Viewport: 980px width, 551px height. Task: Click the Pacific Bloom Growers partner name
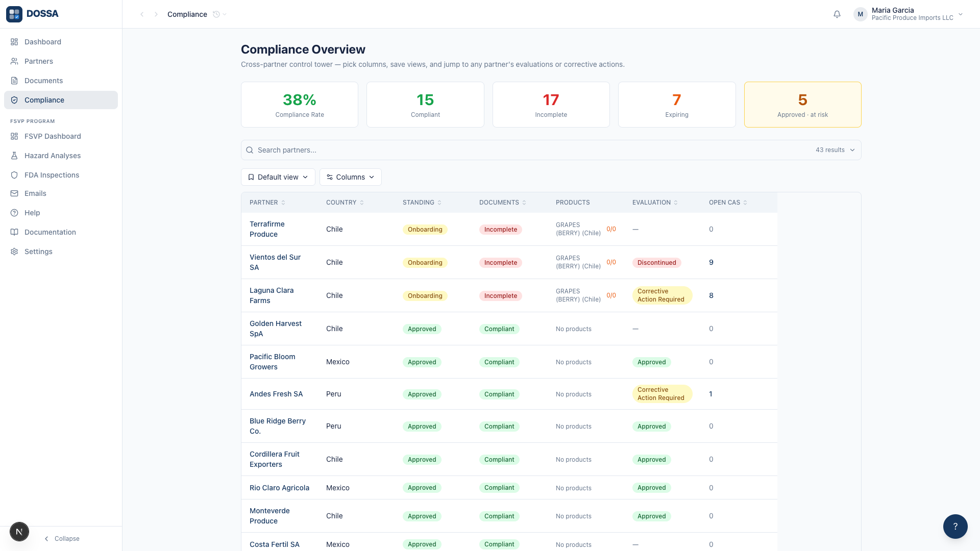point(273,362)
